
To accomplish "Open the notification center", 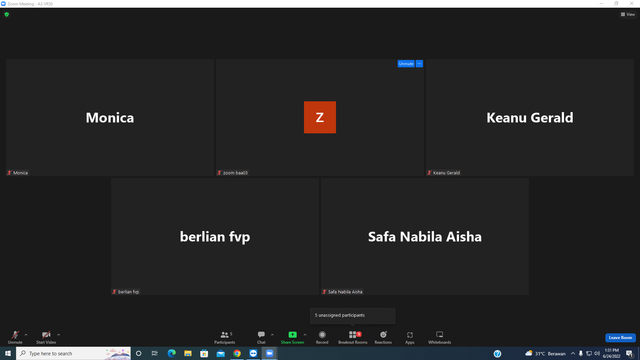I will [630, 354].
